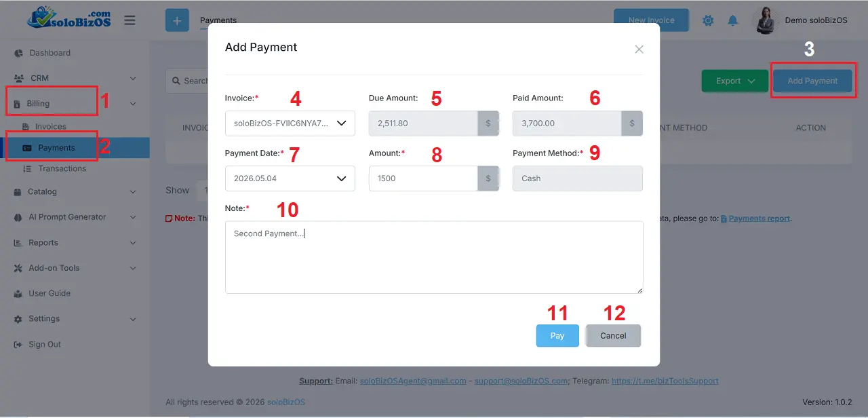Click the New Invoice button
The image size is (868, 418).
651,20
